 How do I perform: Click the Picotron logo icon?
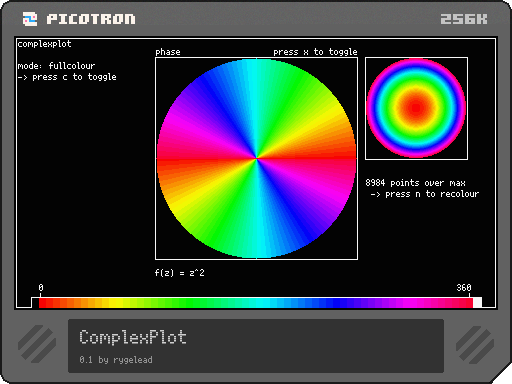point(30,19)
